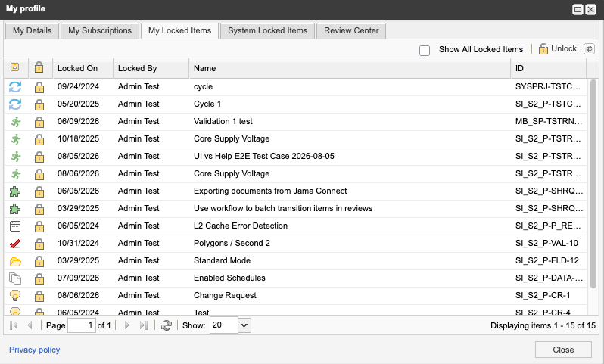Open the Show page-size dropdown arrow

(244, 325)
